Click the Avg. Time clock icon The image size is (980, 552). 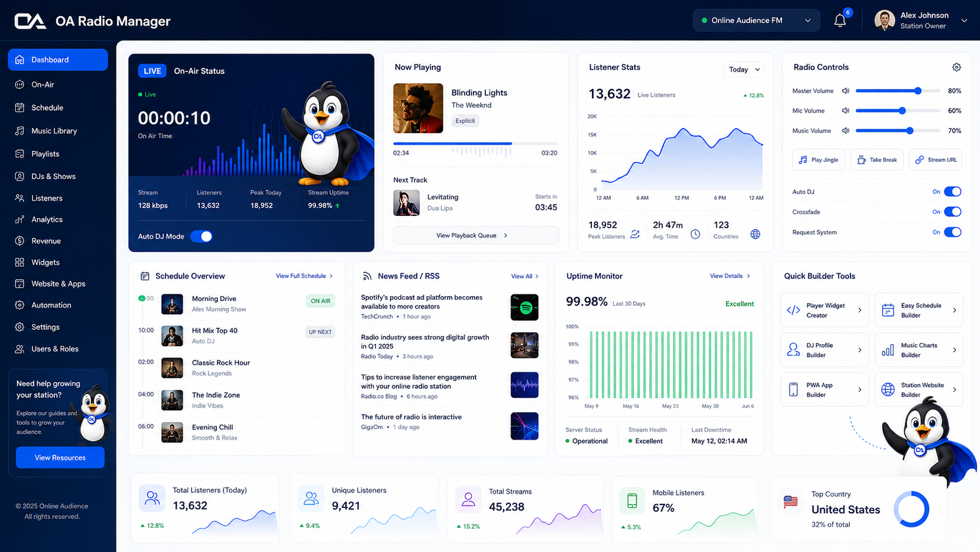click(695, 234)
